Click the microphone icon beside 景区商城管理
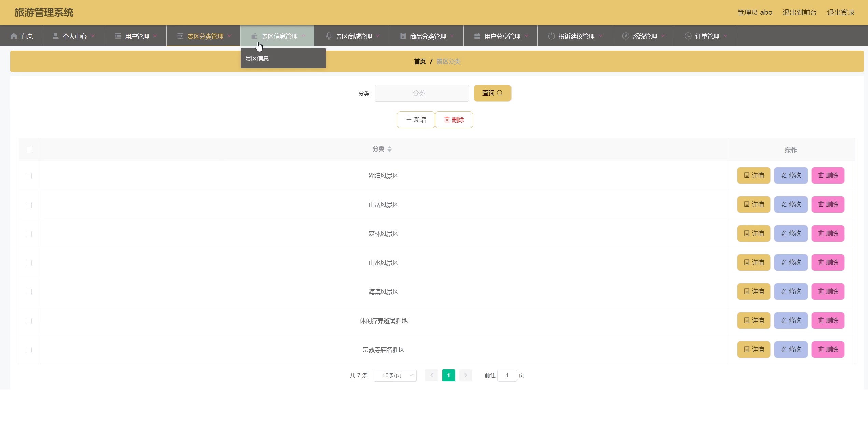The image size is (868, 428). coord(328,36)
